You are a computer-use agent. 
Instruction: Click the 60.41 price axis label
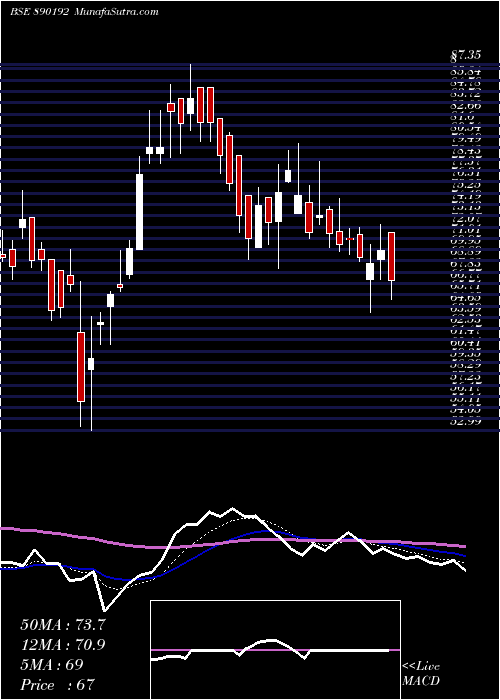click(x=466, y=343)
